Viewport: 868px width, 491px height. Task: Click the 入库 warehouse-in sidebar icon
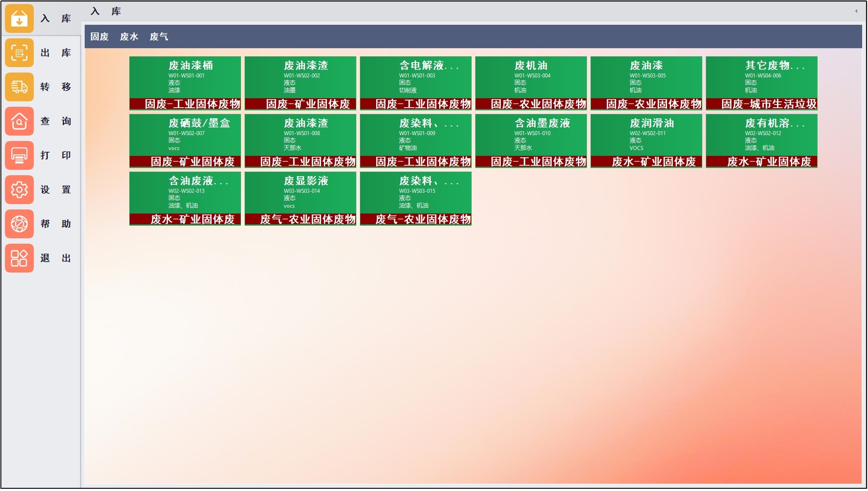[x=19, y=18]
